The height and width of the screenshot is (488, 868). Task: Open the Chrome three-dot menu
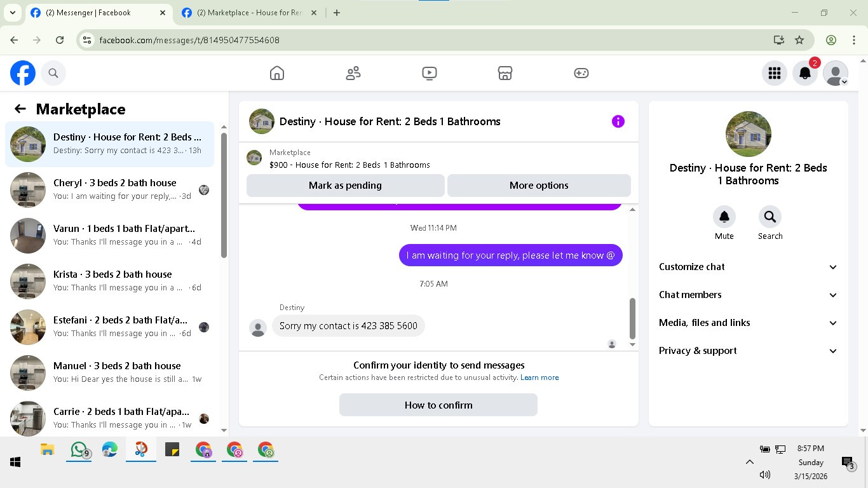tap(854, 40)
